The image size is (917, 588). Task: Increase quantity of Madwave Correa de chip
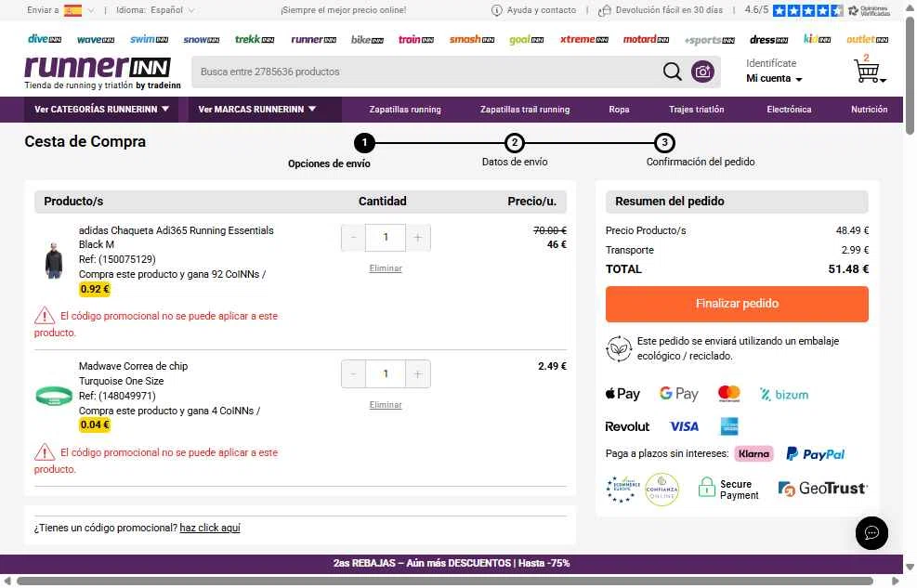[417, 374]
